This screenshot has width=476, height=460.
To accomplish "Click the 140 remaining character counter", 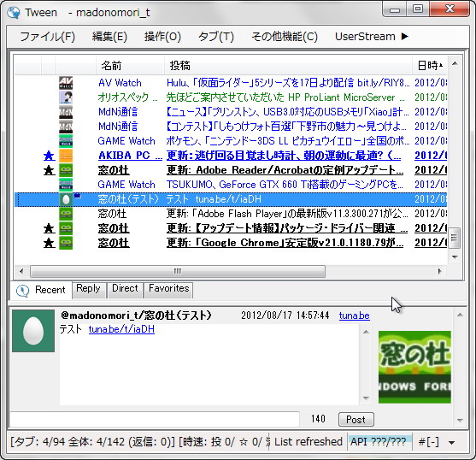I will [318, 419].
